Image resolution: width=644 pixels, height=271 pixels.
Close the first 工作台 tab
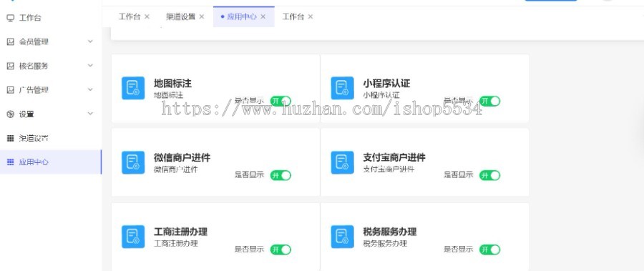(147, 17)
